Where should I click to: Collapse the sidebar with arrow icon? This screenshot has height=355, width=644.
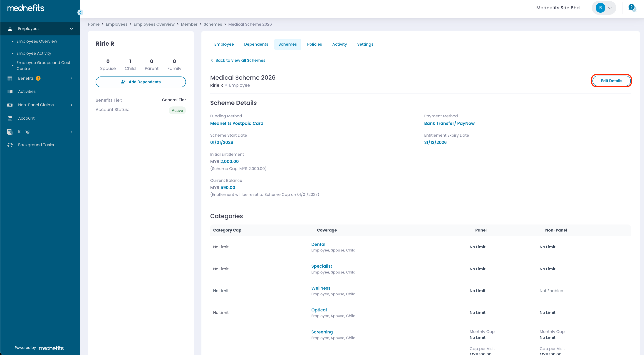[x=80, y=12]
